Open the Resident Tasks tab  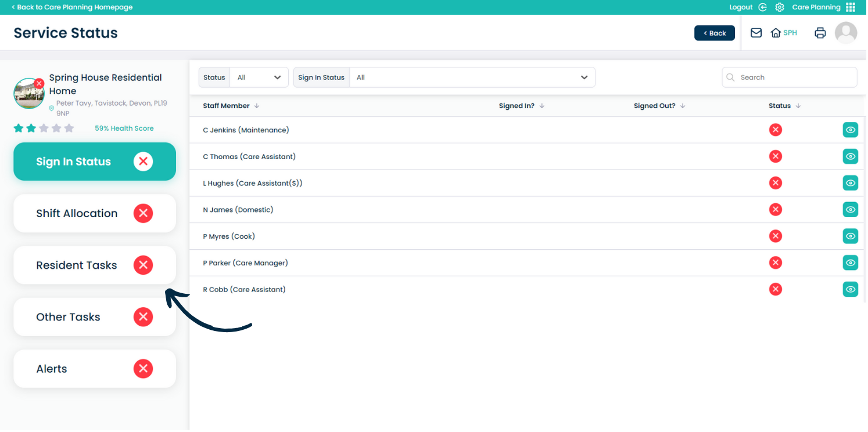[94, 265]
